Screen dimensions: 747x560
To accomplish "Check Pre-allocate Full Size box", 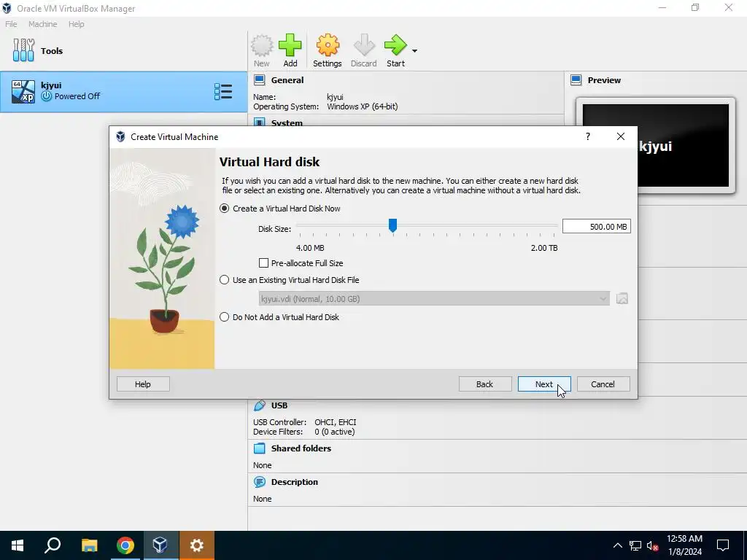I will click(263, 262).
